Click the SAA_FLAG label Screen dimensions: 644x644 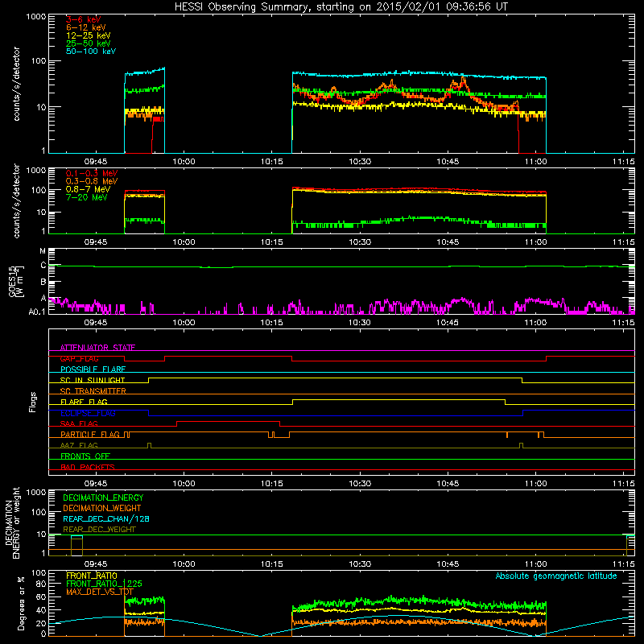point(79,423)
